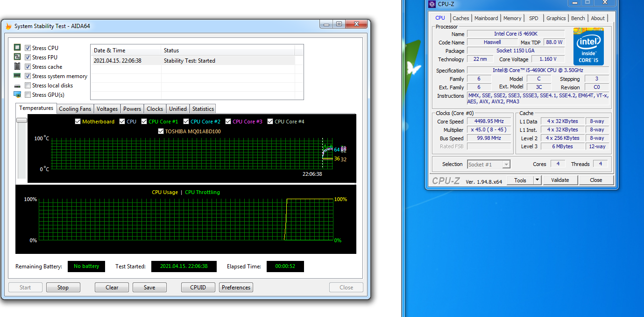Click the Test Started timestamp field
Viewport: 644px width, 317px height.
(184, 267)
